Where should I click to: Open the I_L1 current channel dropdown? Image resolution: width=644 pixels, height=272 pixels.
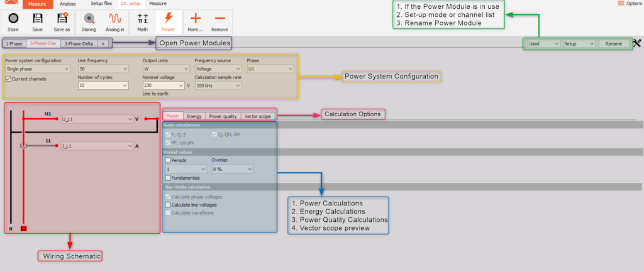coord(97,146)
